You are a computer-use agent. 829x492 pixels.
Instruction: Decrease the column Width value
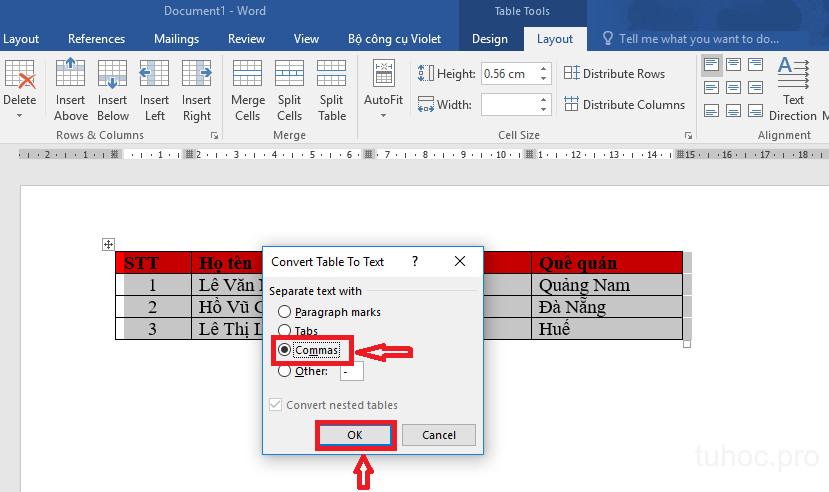(x=544, y=109)
